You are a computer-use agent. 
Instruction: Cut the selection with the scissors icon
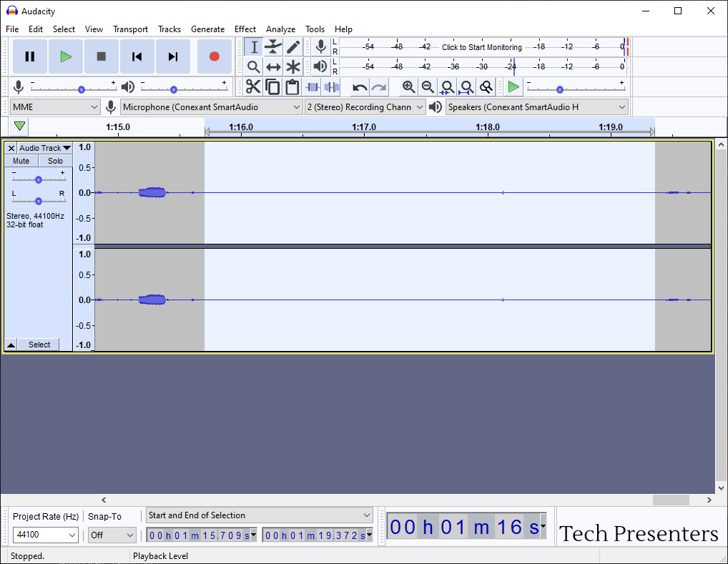(253, 86)
